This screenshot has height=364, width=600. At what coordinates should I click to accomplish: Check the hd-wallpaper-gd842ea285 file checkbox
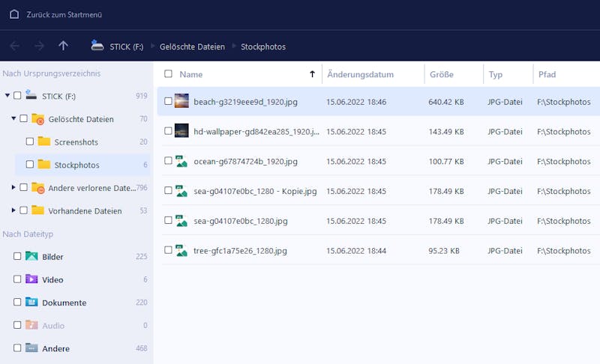point(168,131)
